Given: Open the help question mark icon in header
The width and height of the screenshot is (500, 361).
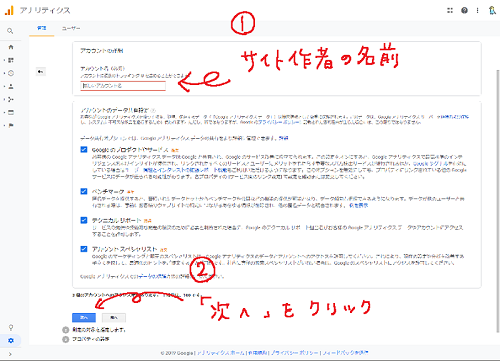Looking at the screenshot, I should (464, 10).
